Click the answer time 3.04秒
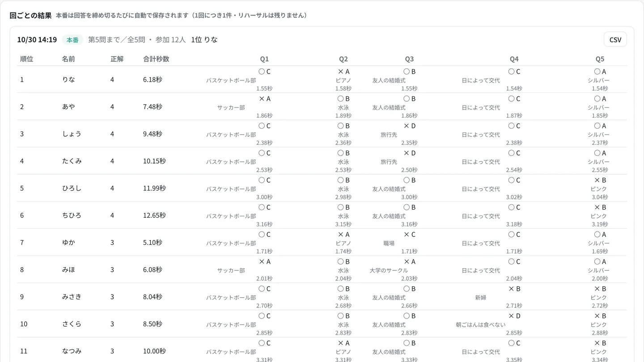The height and width of the screenshot is (362, 644). (x=600, y=197)
